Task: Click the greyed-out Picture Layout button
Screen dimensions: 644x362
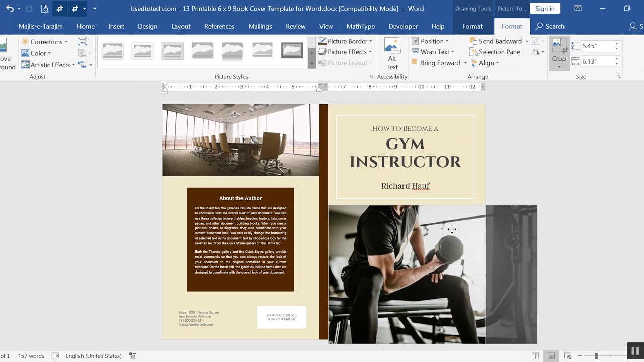Action: pos(345,63)
